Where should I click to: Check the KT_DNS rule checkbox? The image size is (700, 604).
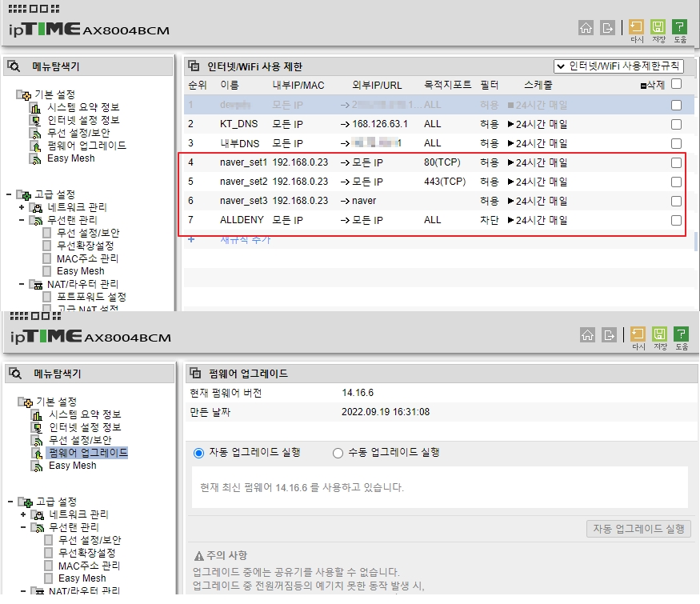tap(676, 124)
